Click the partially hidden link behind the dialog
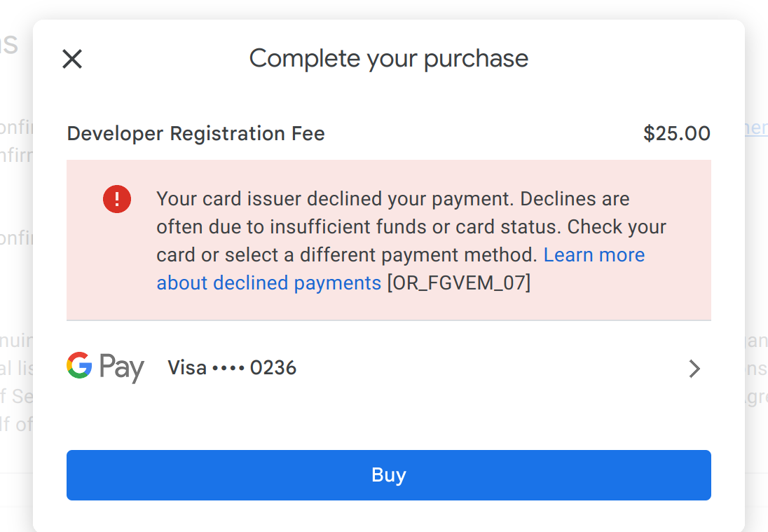The height and width of the screenshot is (532, 768). (x=755, y=128)
